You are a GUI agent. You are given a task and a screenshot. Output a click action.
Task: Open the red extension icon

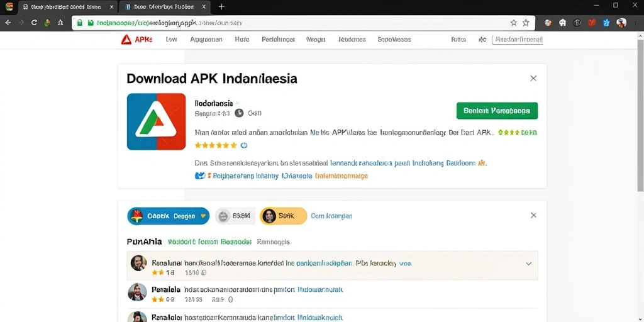tap(592, 23)
